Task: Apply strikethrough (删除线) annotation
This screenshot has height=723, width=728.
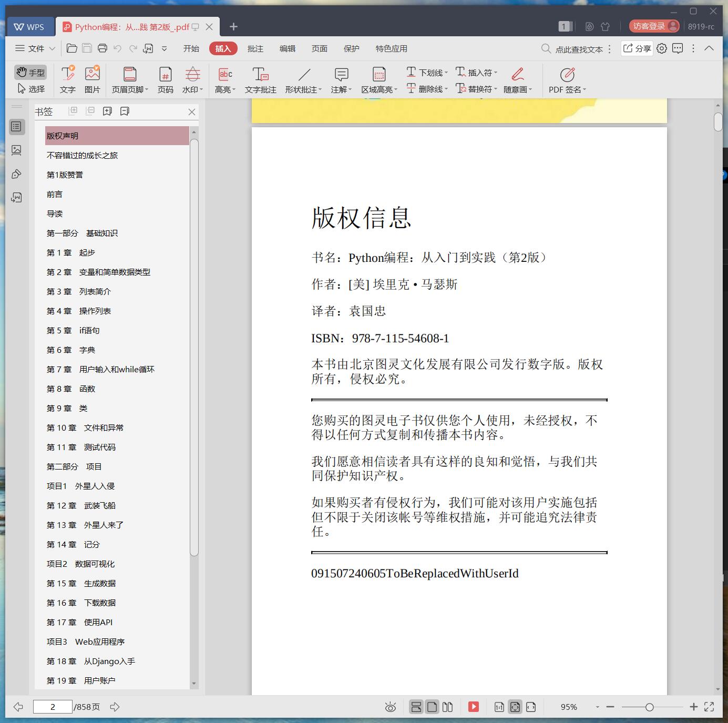Action: click(x=427, y=89)
